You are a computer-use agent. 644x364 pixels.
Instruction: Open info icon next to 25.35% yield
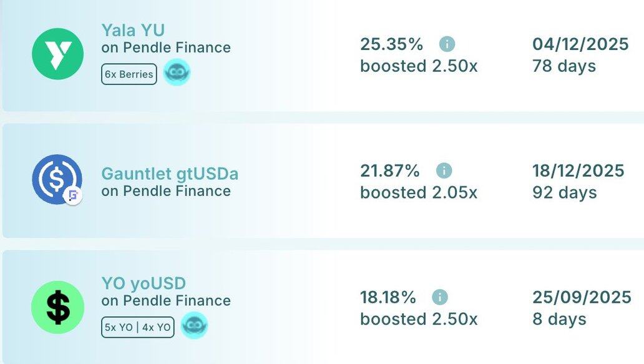tap(447, 44)
